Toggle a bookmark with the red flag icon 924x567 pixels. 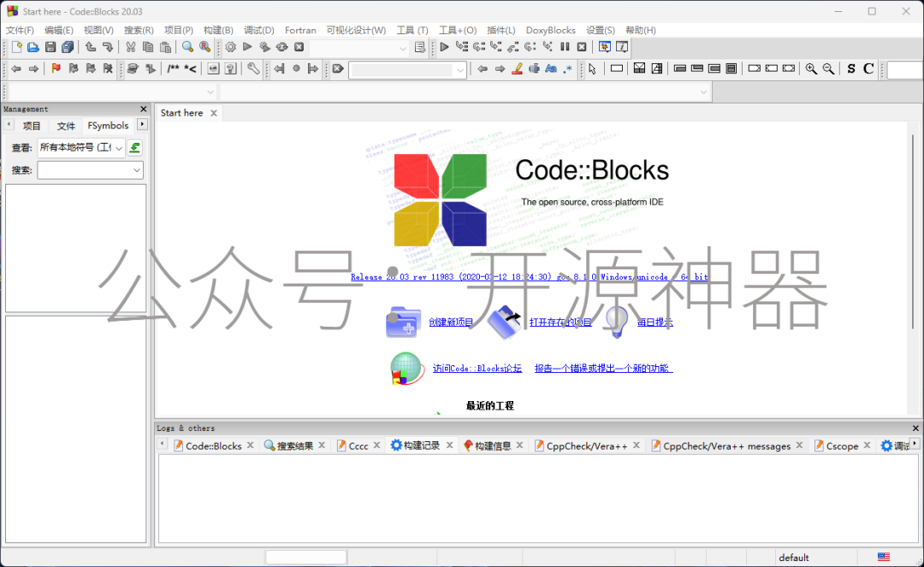click(56, 69)
